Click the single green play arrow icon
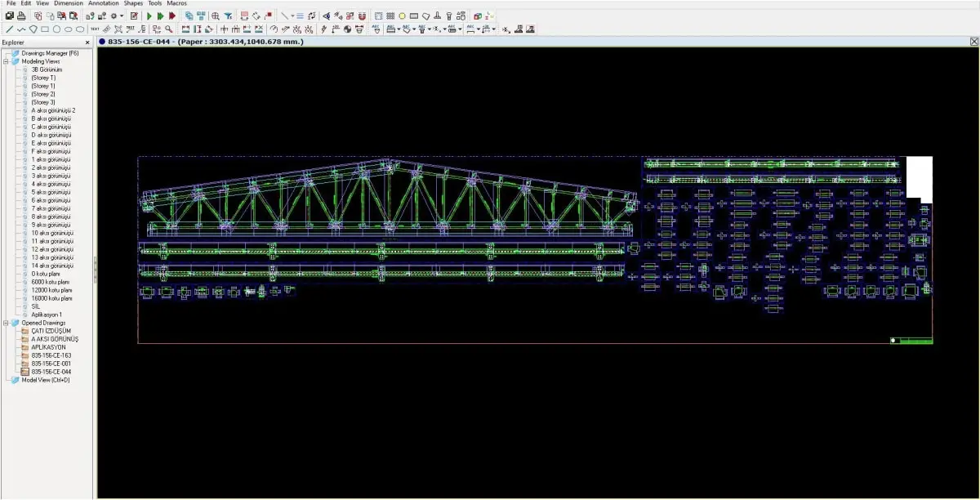 click(x=149, y=16)
